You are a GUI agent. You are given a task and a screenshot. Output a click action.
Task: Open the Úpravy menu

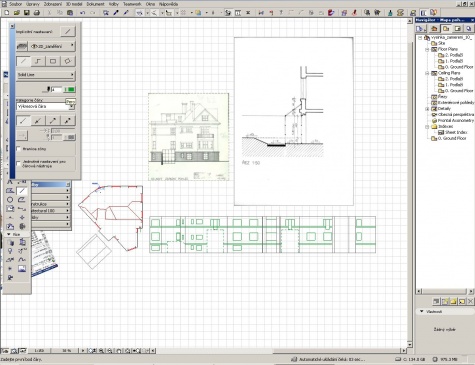[33, 4]
